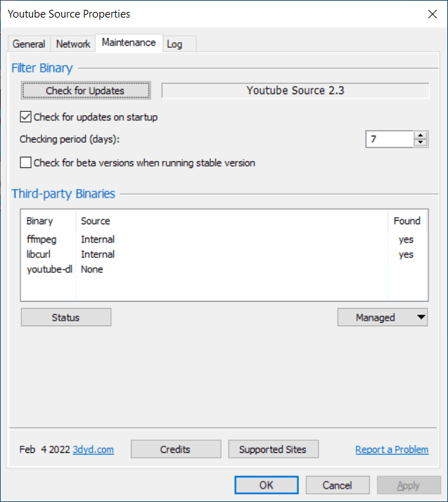The width and height of the screenshot is (448, 502).
Task: Select the Maintenance tab
Action: [129, 43]
